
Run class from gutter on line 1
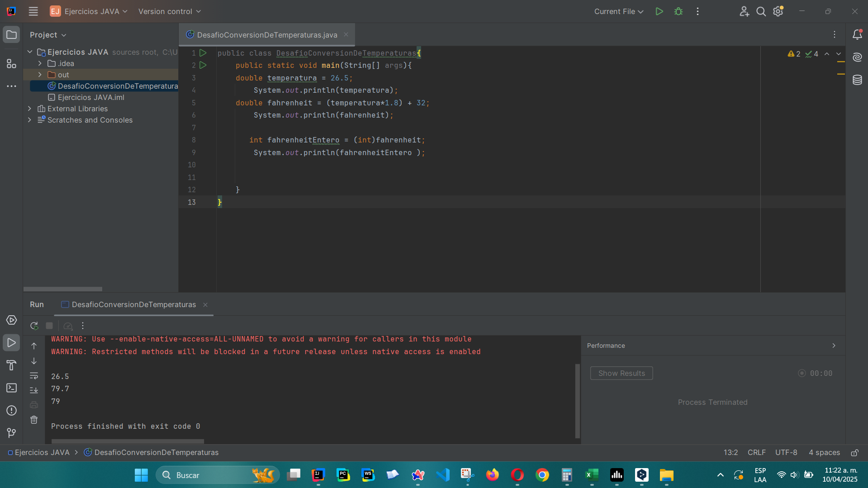(x=203, y=53)
